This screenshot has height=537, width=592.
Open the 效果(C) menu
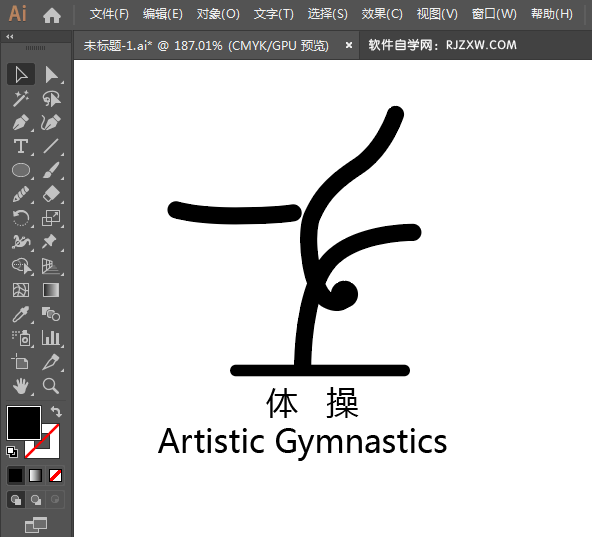pos(382,14)
